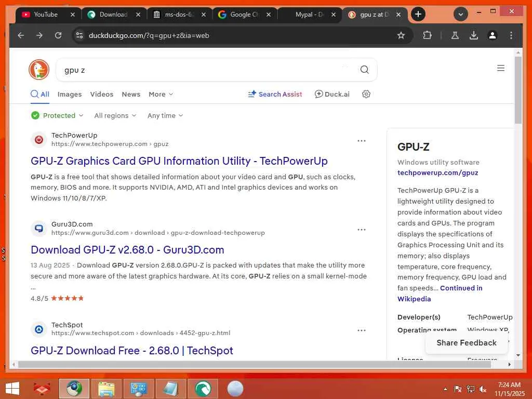Open File Explorer from the taskbar
The image size is (532, 399).
[106, 389]
